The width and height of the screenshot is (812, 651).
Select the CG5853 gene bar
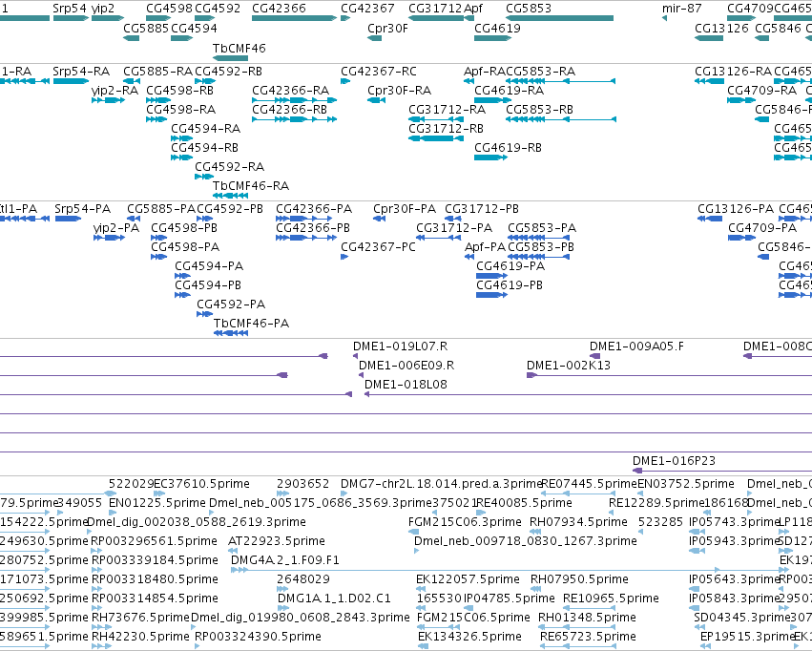(560, 18)
